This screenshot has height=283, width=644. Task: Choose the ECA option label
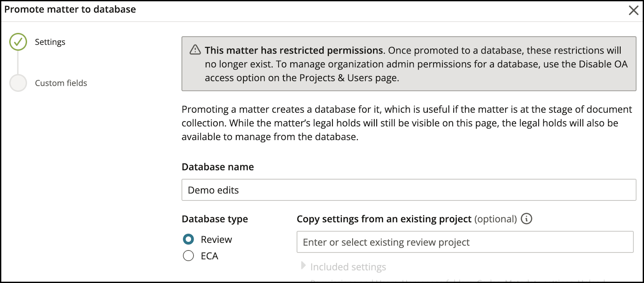[x=209, y=256]
